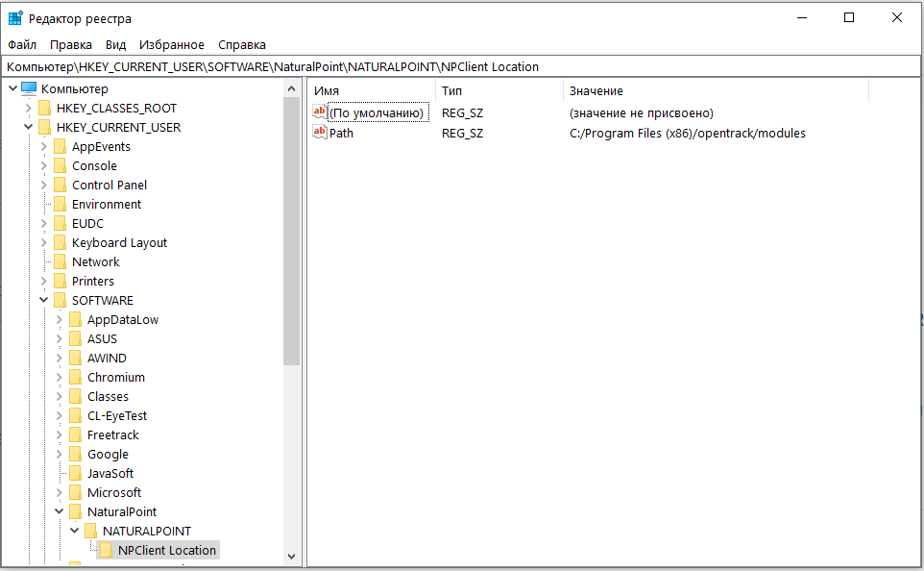Click the EUDC folder icon

[60, 224]
